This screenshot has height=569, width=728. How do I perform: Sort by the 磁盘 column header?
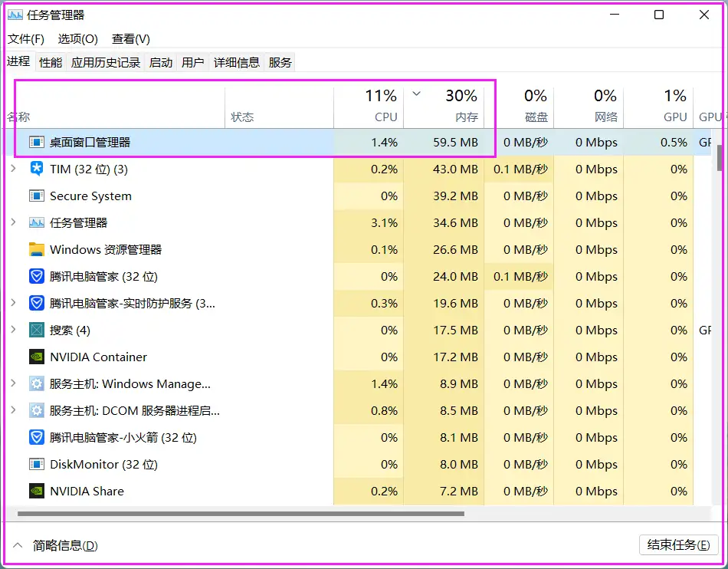point(519,106)
